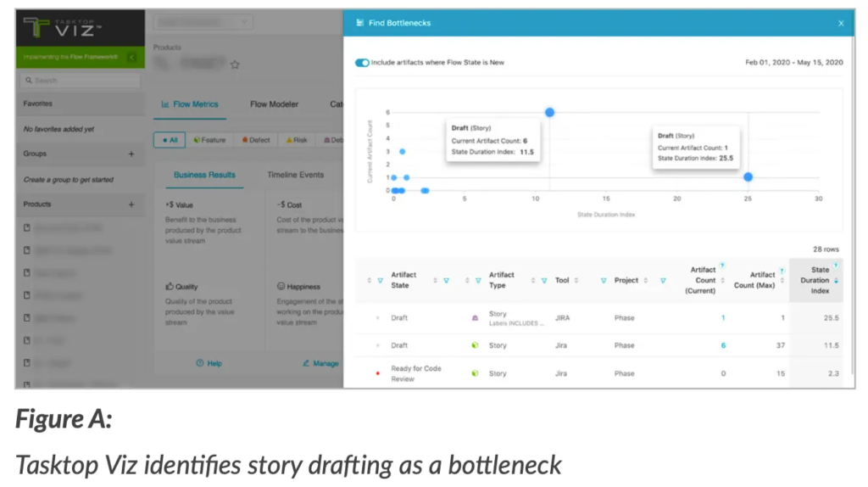868x487 pixels.
Task: Click the Artifact State column filter icon
Action: pos(446,281)
